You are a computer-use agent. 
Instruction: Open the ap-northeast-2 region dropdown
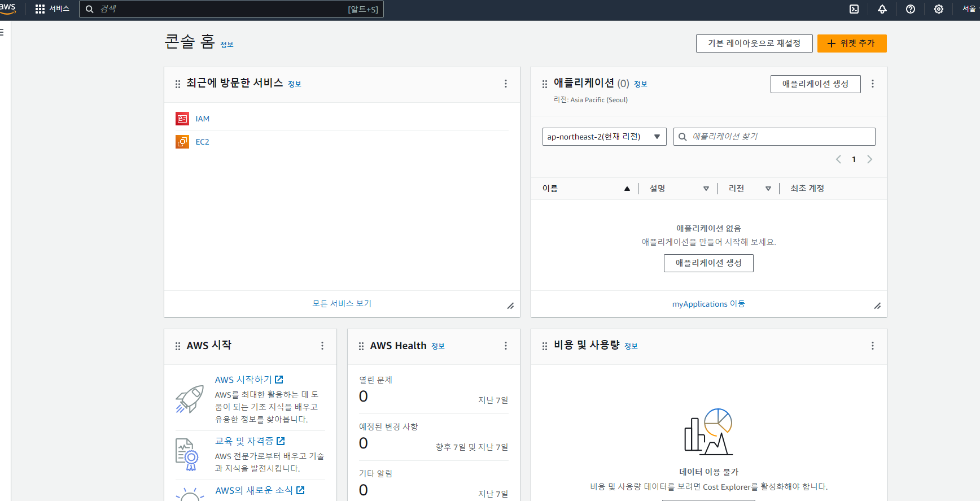click(605, 137)
